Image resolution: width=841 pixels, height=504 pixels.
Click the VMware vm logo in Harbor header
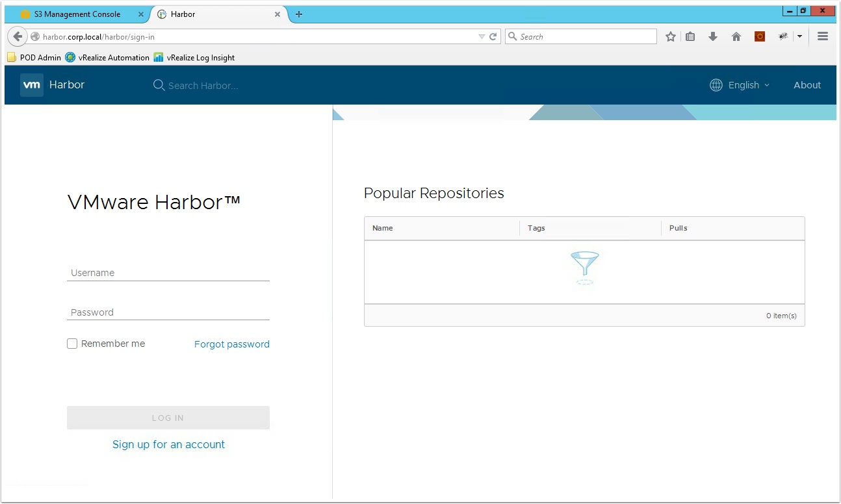[32, 85]
